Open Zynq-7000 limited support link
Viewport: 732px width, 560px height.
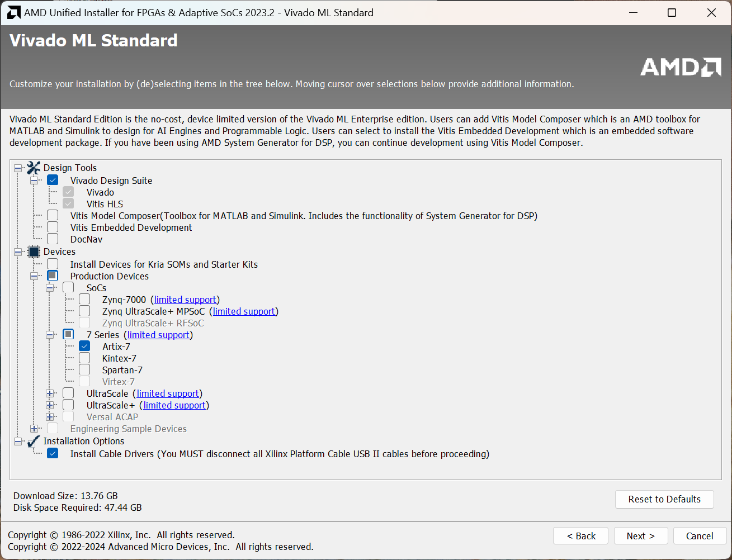click(x=185, y=300)
